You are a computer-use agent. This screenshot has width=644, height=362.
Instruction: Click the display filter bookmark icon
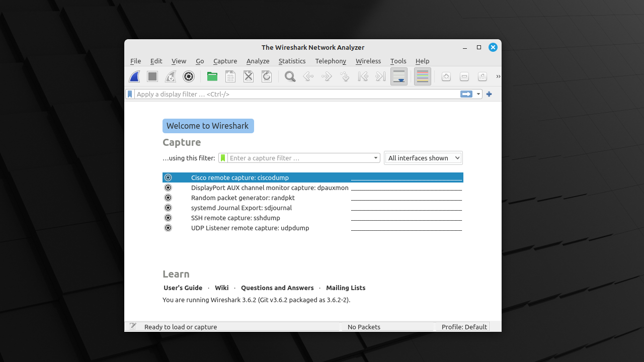[x=130, y=94]
